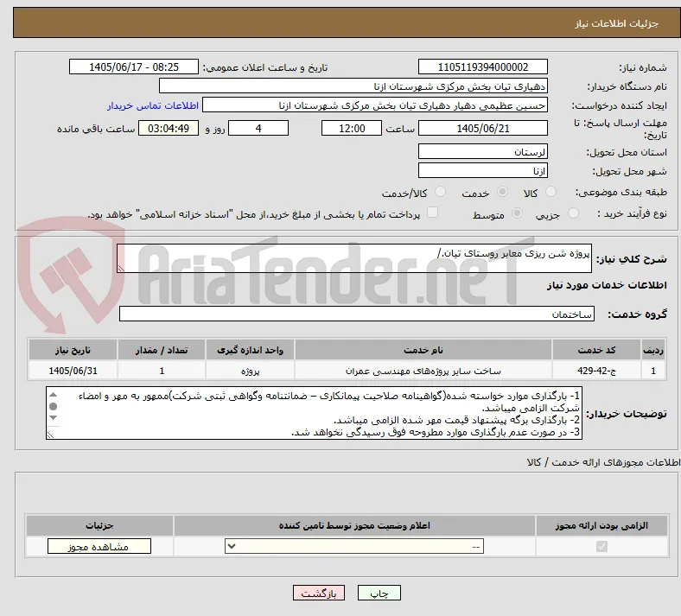Click the بازگشت back button
Viewport: 681px width, 616px height.
[x=319, y=593]
